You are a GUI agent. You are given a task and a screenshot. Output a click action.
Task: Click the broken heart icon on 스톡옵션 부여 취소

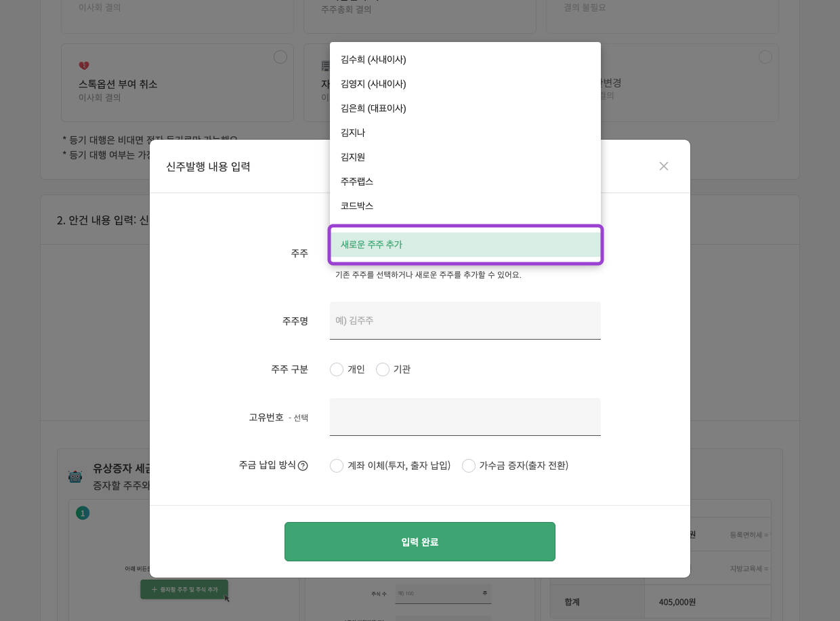coord(84,66)
